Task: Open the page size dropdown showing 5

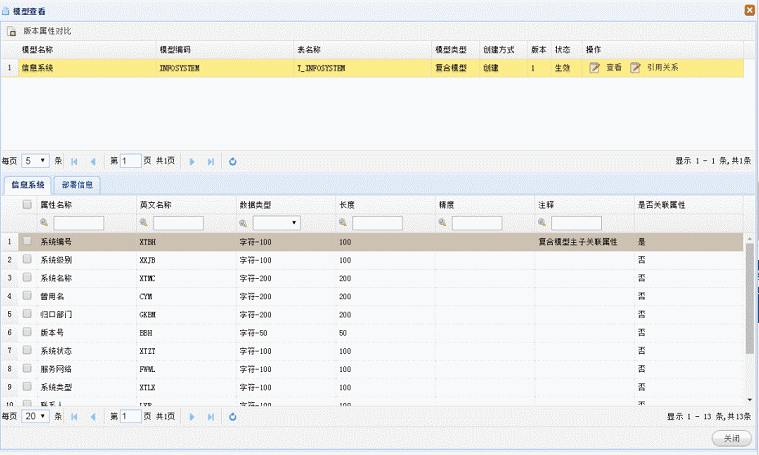Action: click(x=36, y=160)
